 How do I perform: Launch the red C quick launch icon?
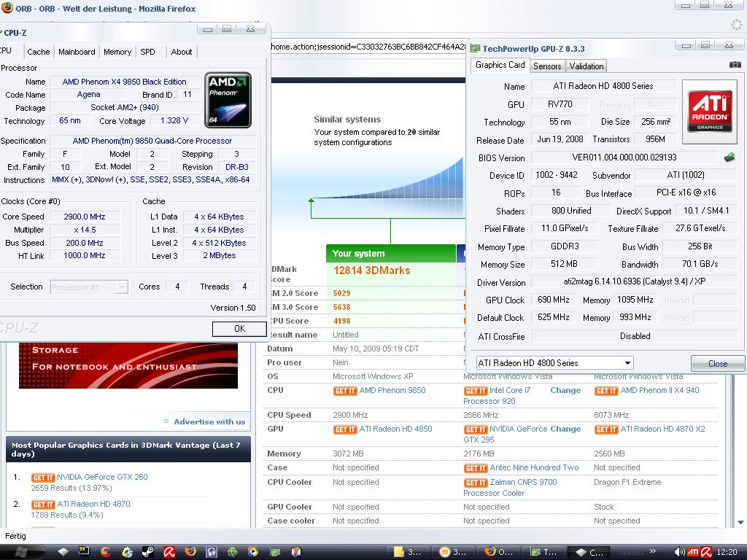(x=105, y=552)
